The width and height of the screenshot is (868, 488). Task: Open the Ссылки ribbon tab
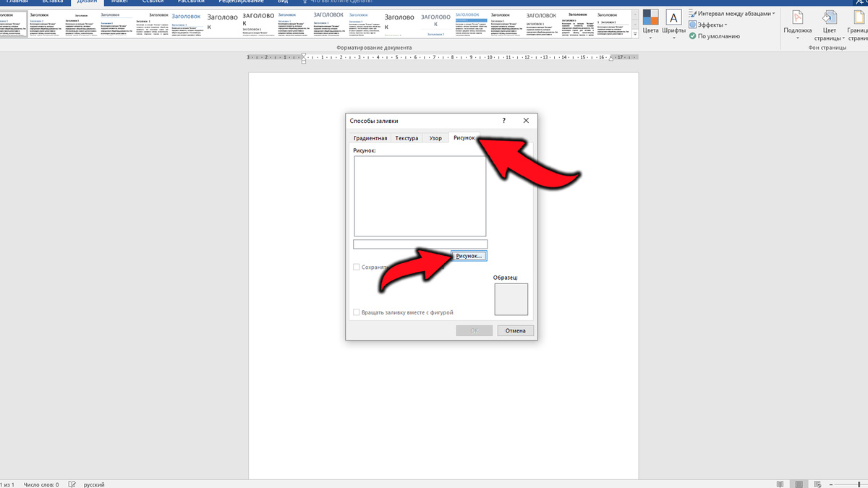tap(153, 2)
